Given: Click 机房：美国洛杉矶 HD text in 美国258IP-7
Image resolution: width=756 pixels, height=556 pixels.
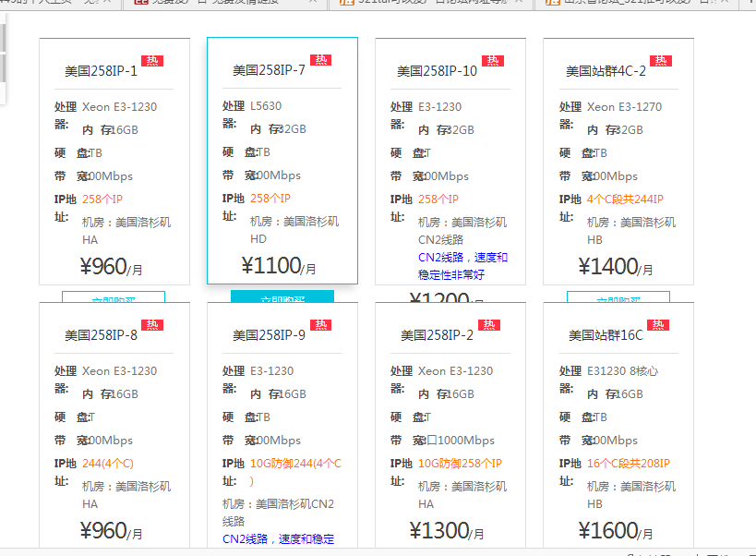Looking at the screenshot, I should [x=294, y=230].
